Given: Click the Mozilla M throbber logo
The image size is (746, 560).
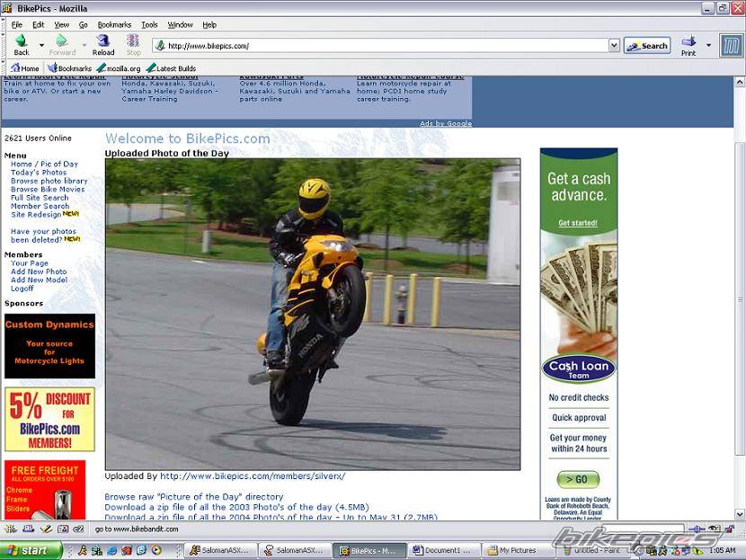Looking at the screenshot, I should pyautogui.click(x=731, y=46).
